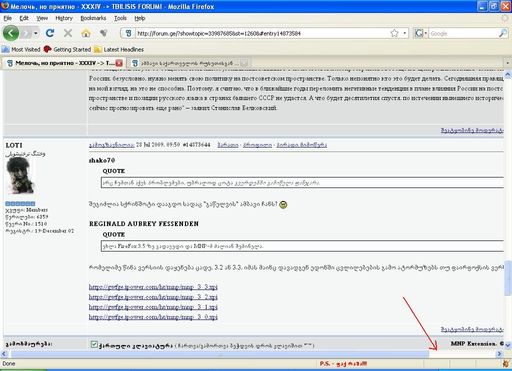Viewport: 512px width, 371px height.
Task: Open the mnp_3_1.xpi download link
Action: click(153, 307)
